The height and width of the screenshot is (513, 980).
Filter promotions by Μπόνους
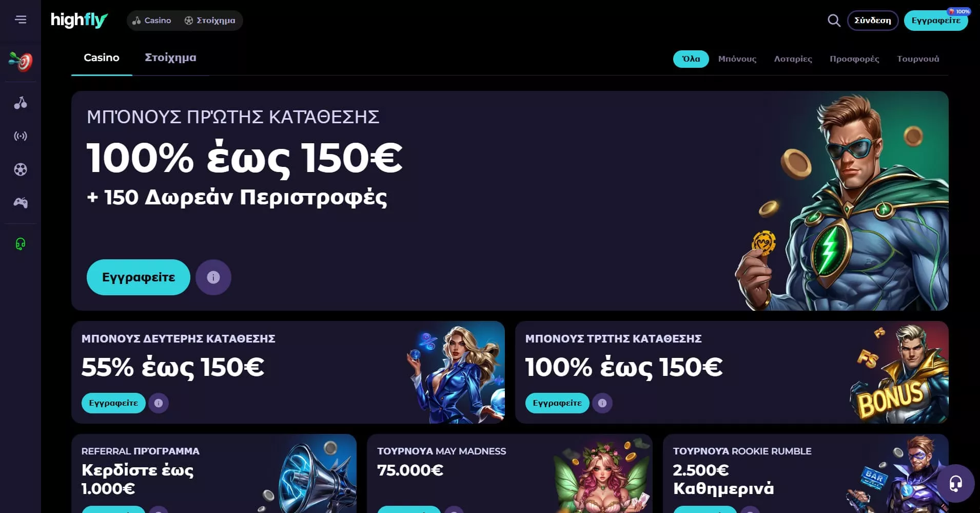pos(737,59)
